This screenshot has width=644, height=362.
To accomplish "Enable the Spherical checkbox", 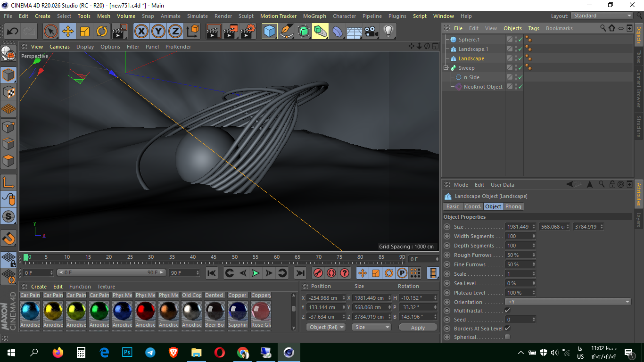I will coord(507,337).
